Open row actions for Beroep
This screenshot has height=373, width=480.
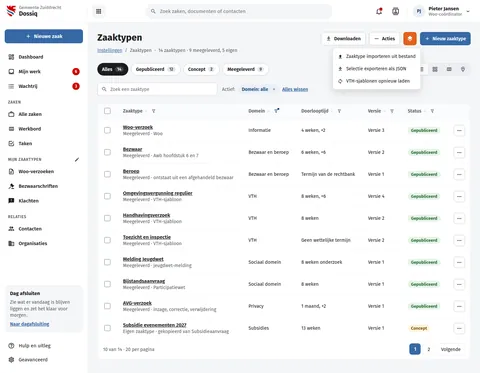pos(459,174)
